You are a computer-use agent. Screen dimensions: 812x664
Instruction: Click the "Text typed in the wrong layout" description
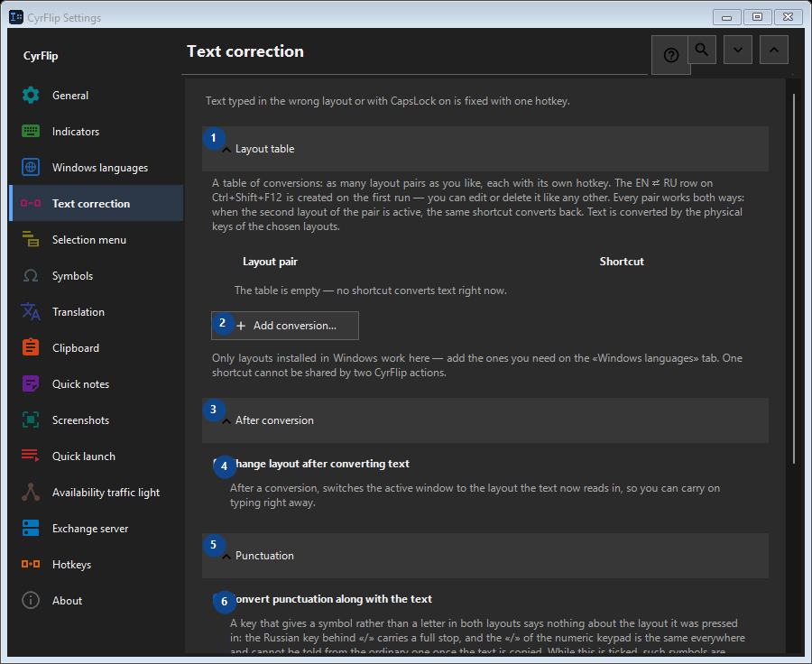click(x=387, y=101)
